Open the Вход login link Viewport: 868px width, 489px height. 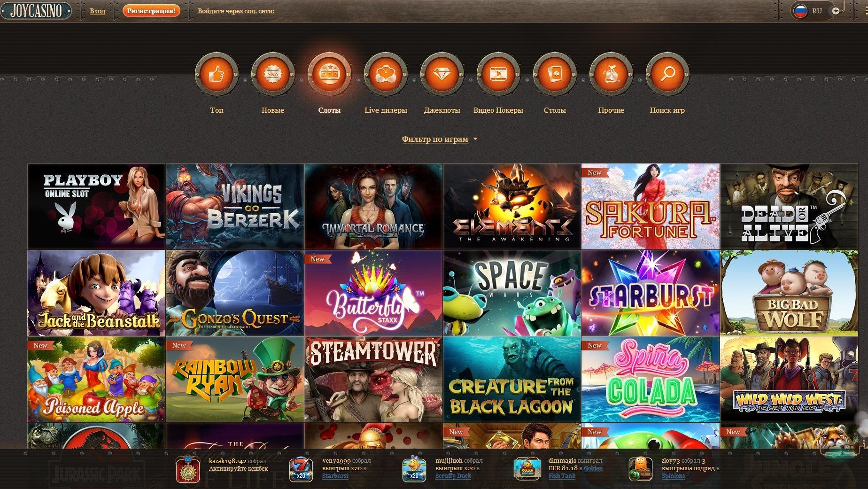(x=97, y=10)
